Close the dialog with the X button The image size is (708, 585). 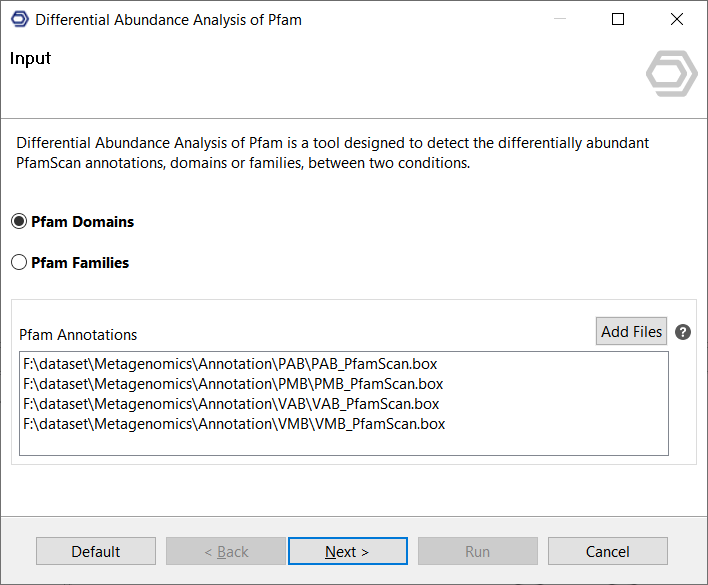tap(678, 19)
